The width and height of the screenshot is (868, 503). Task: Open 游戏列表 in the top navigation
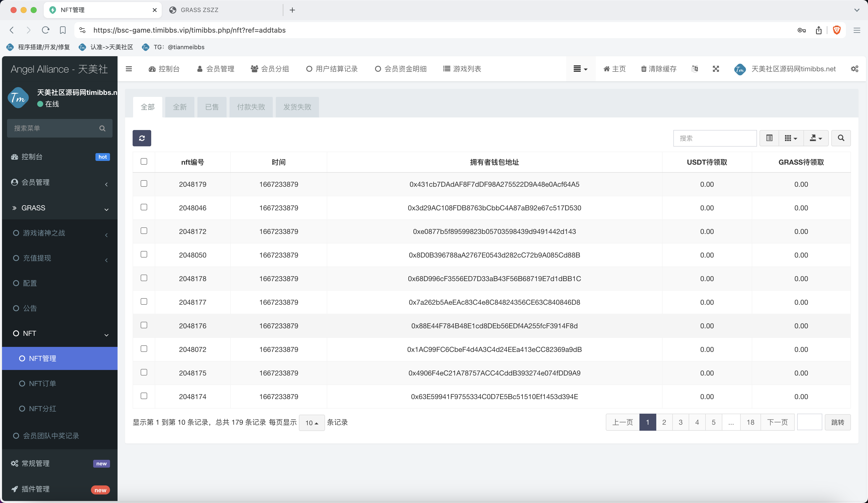point(462,69)
